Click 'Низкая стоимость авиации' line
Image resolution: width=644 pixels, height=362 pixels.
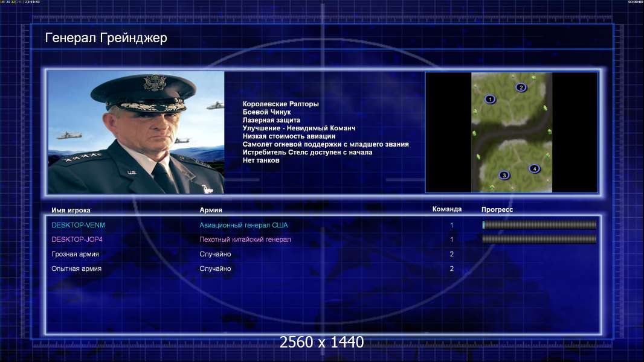(x=289, y=136)
